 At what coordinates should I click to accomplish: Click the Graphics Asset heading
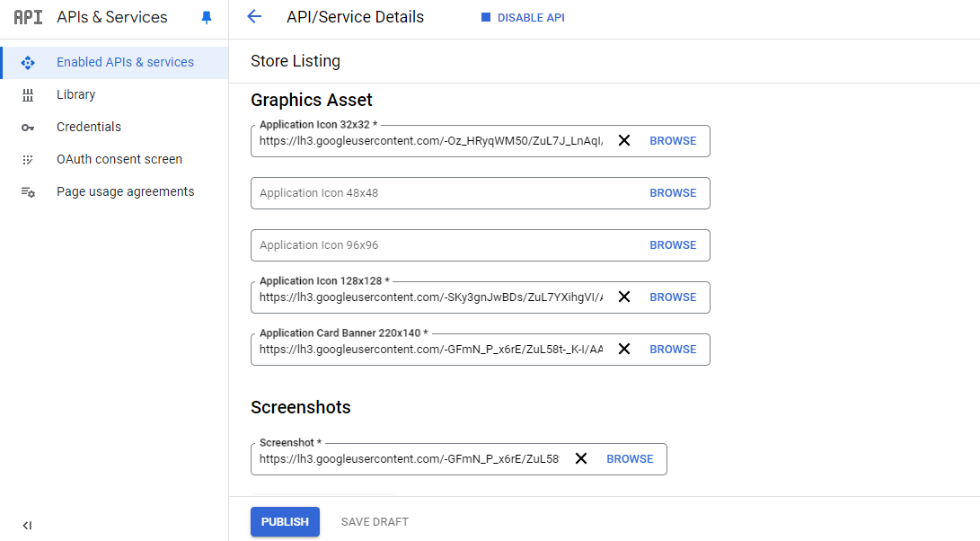coord(312,100)
